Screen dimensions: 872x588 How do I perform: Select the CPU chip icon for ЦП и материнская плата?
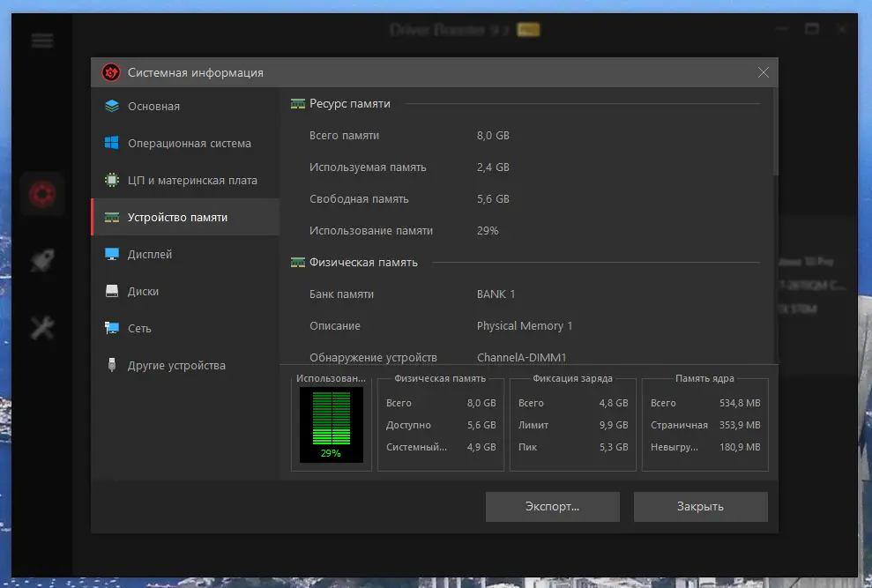coord(112,180)
